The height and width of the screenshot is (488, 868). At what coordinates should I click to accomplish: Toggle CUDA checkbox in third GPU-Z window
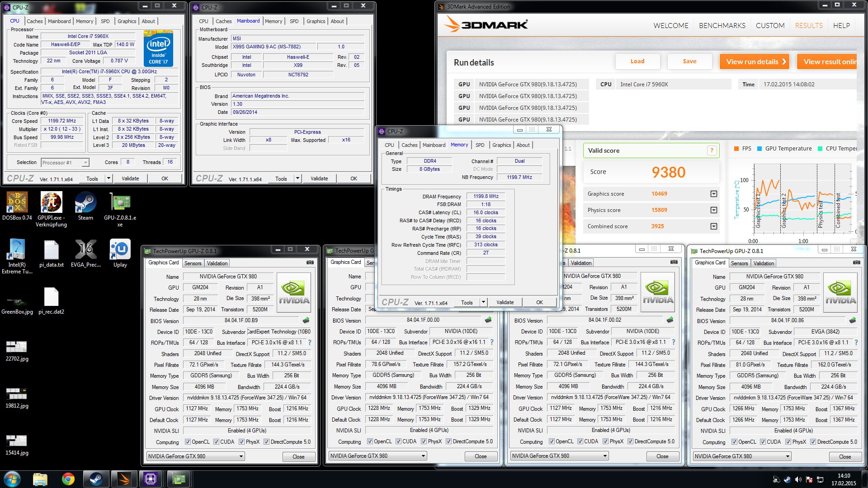click(580, 441)
